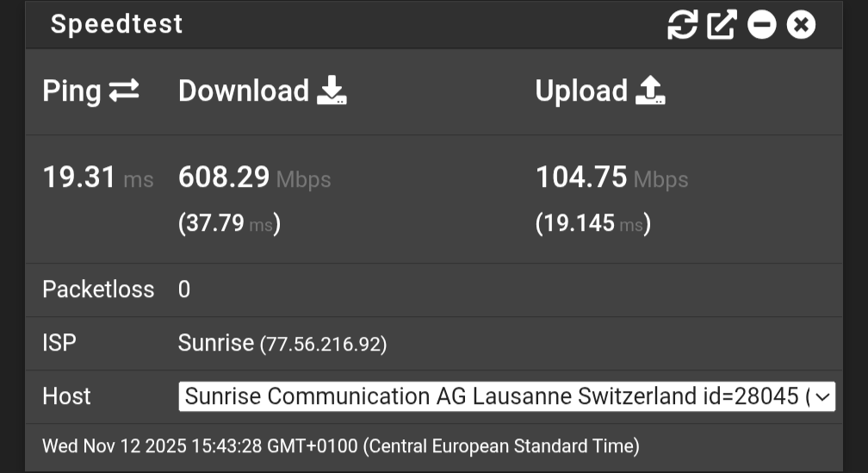This screenshot has height=473, width=868.
Task: Click the Upload tray icon
Action: pyautogui.click(x=650, y=90)
